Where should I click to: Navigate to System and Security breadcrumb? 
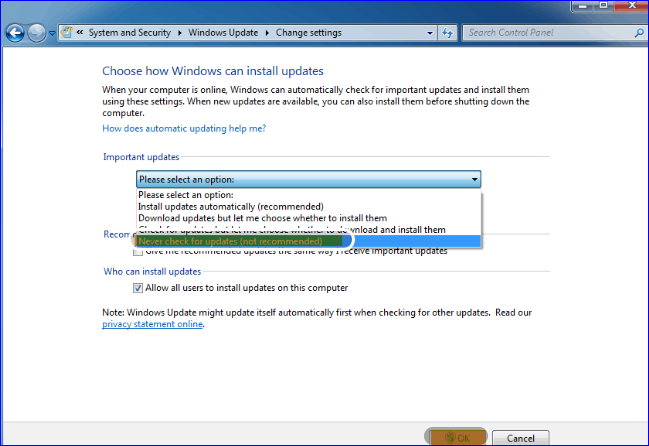point(130,33)
